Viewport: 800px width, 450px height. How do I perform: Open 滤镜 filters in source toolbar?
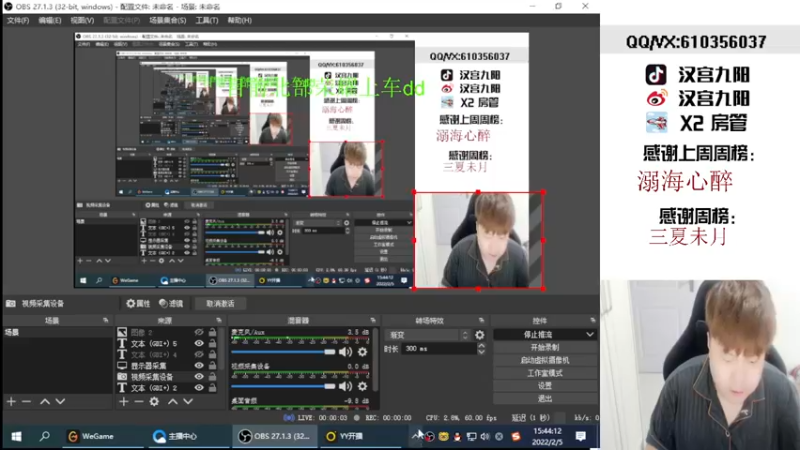171,304
